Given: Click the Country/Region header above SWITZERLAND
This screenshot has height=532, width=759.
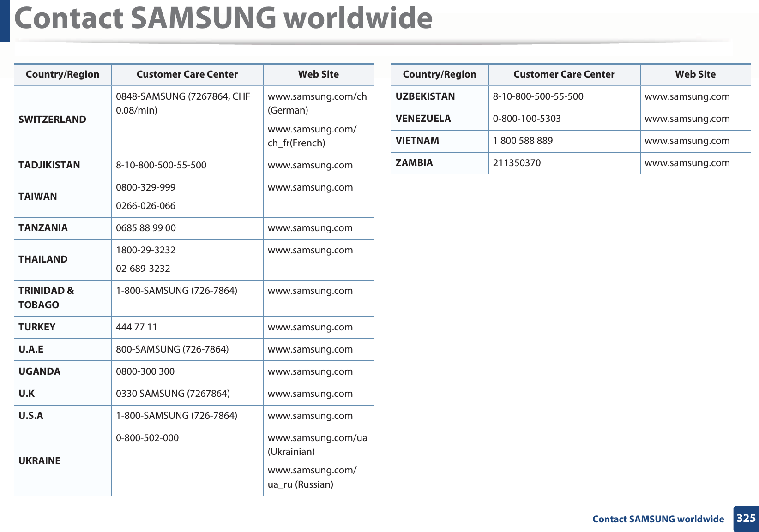Looking at the screenshot, I should tap(63, 74).
